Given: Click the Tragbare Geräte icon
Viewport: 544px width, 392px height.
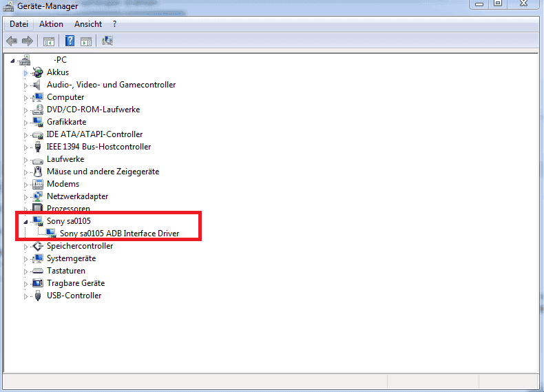Looking at the screenshot, I should [x=37, y=283].
